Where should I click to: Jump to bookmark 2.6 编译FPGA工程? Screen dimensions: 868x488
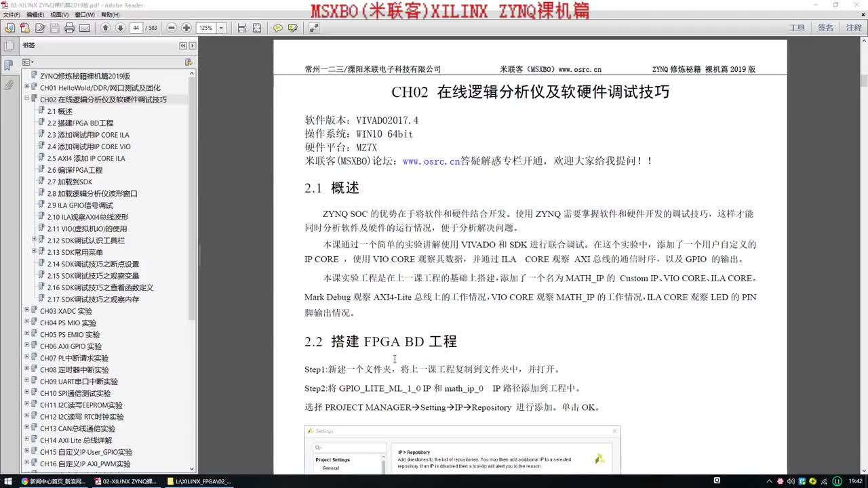[x=75, y=170]
